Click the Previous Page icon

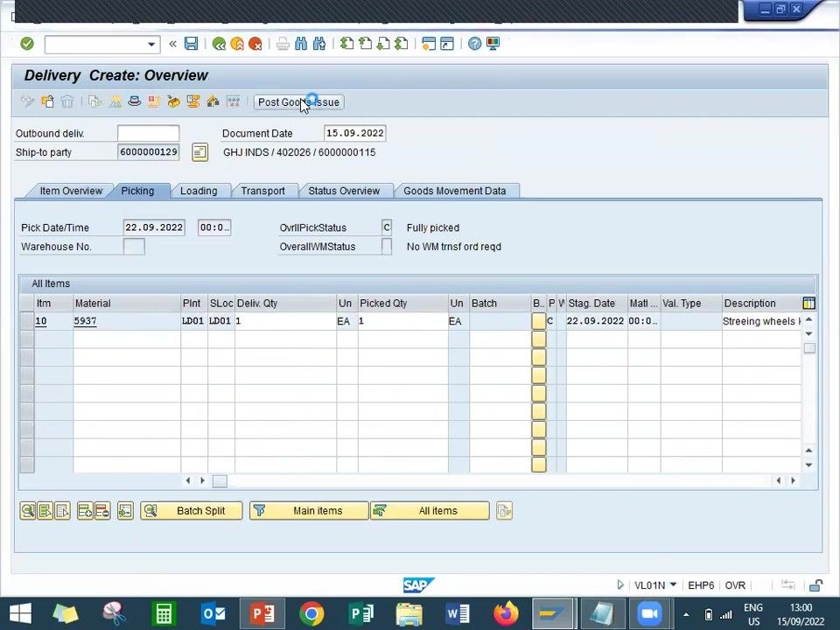pos(366,44)
